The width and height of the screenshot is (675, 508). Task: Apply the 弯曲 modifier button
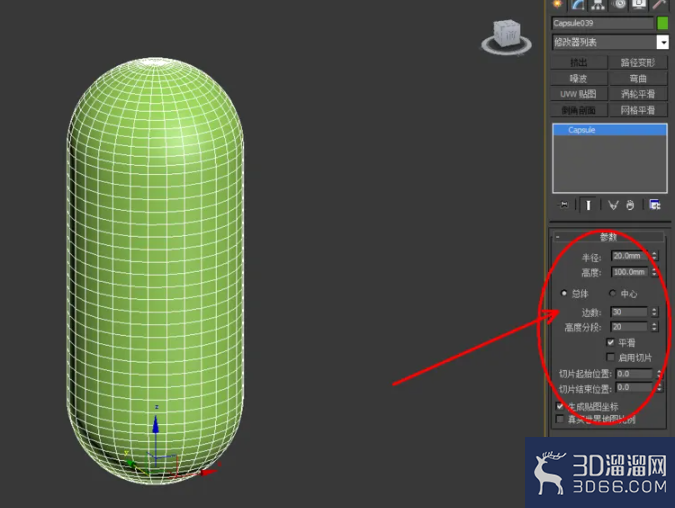pyautogui.click(x=638, y=79)
